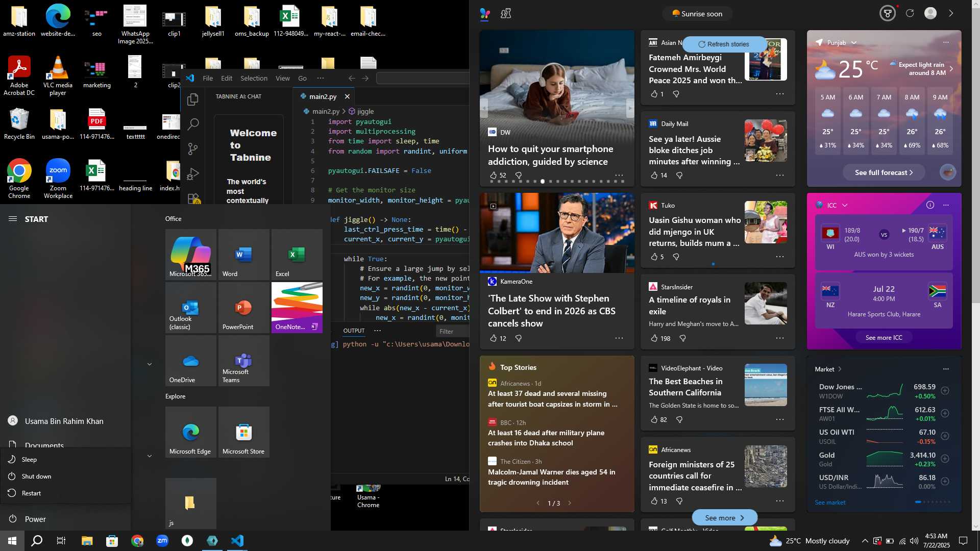The image size is (980, 551).
Task: Open Run and Debug icon in VS Code
Action: (192, 174)
